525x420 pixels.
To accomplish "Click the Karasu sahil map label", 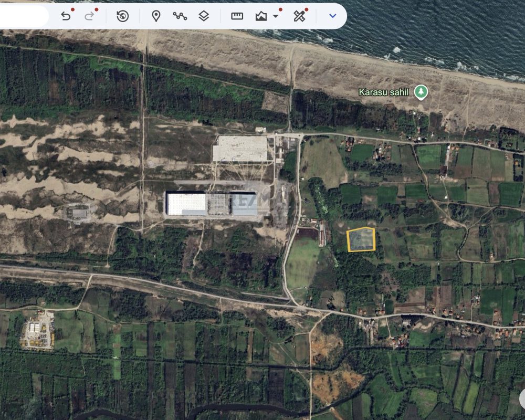I will [x=384, y=92].
